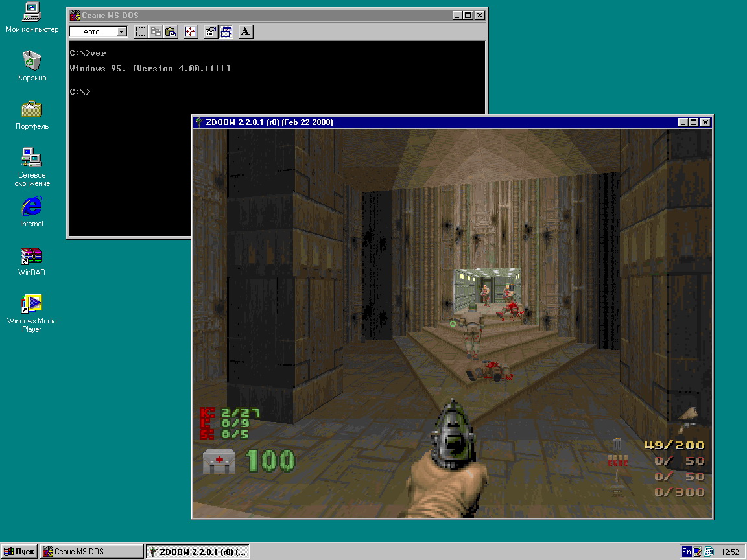Viewport: 747px width, 560px height.
Task: Open MS-DOS session Properties from toolbar
Action: (x=211, y=32)
